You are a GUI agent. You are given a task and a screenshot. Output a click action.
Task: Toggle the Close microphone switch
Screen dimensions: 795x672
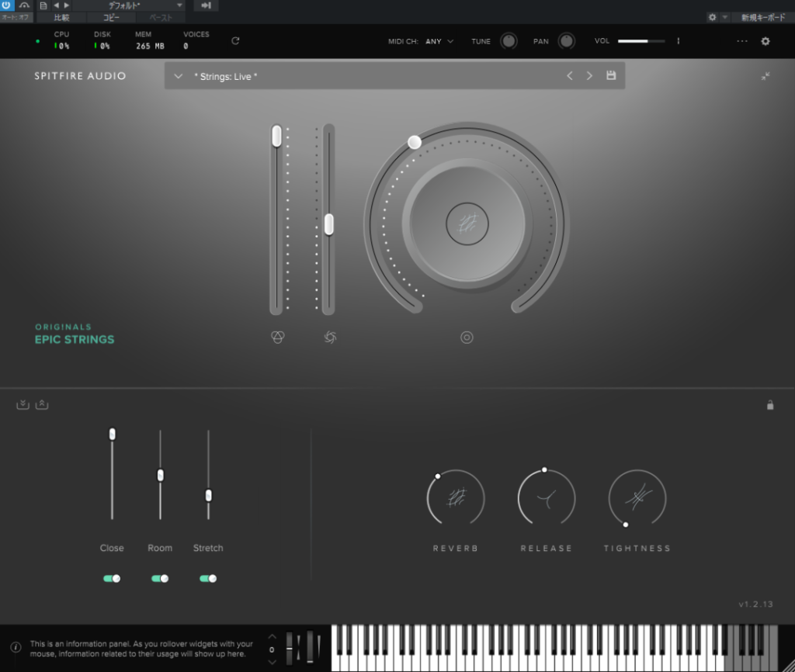(112, 578)
